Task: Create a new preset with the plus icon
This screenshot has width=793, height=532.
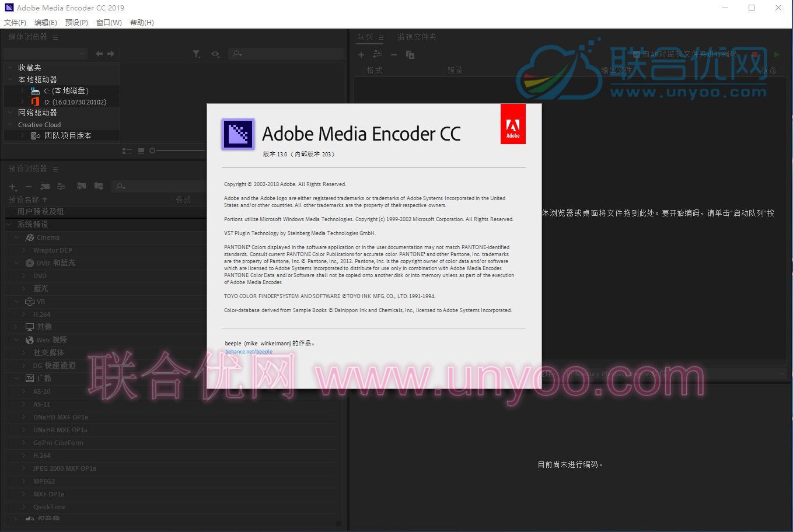Action: click(13, 187)
